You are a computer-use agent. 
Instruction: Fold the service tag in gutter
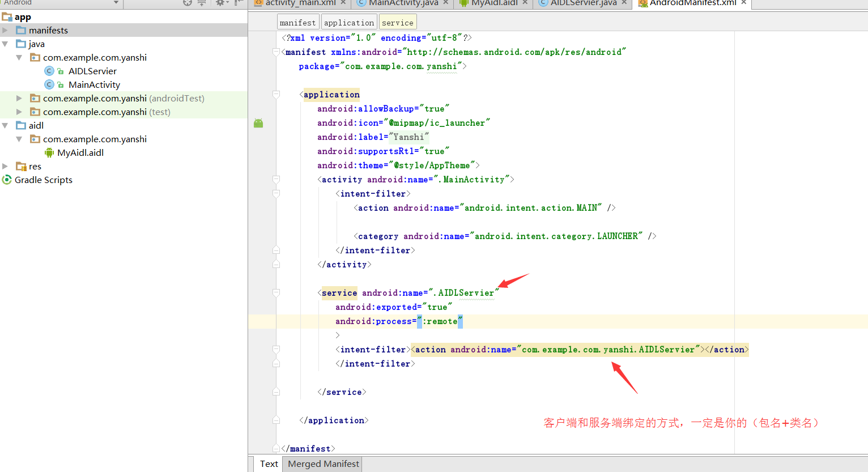pos(276,292)
